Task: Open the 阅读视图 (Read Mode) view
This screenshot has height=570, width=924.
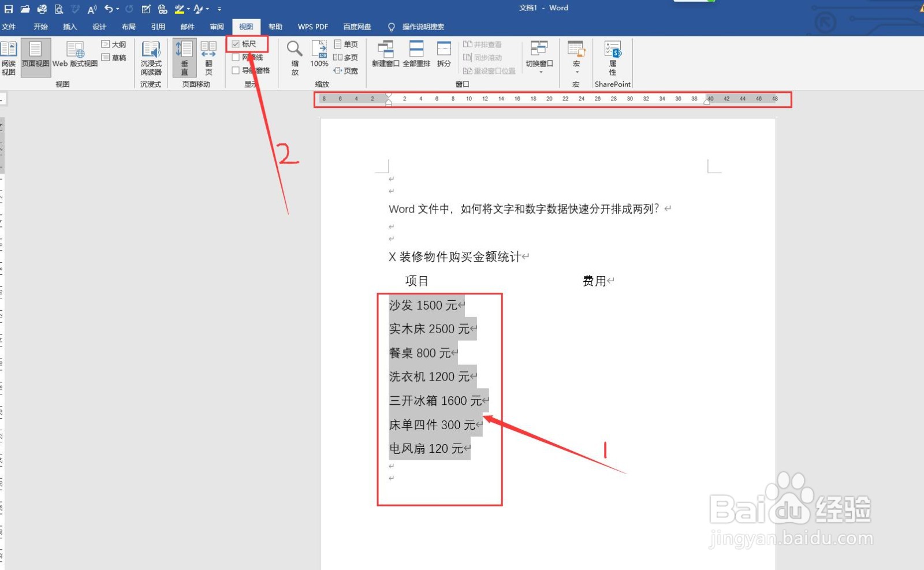Action: point(9,56)
